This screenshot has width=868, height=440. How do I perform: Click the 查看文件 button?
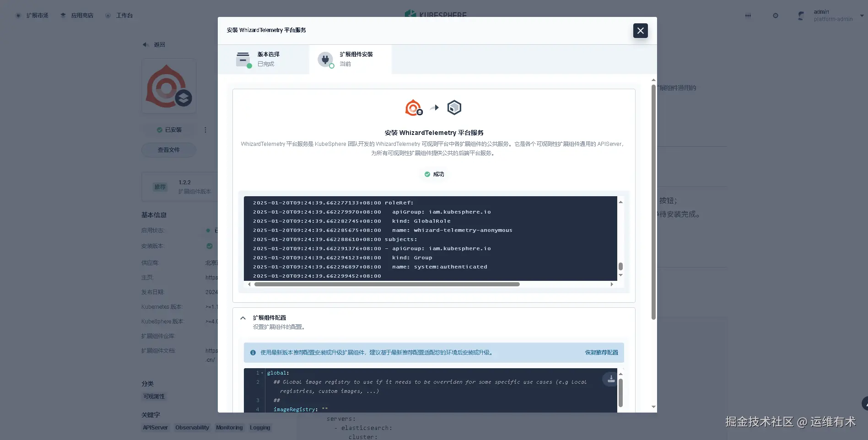[x=169, y=150]
